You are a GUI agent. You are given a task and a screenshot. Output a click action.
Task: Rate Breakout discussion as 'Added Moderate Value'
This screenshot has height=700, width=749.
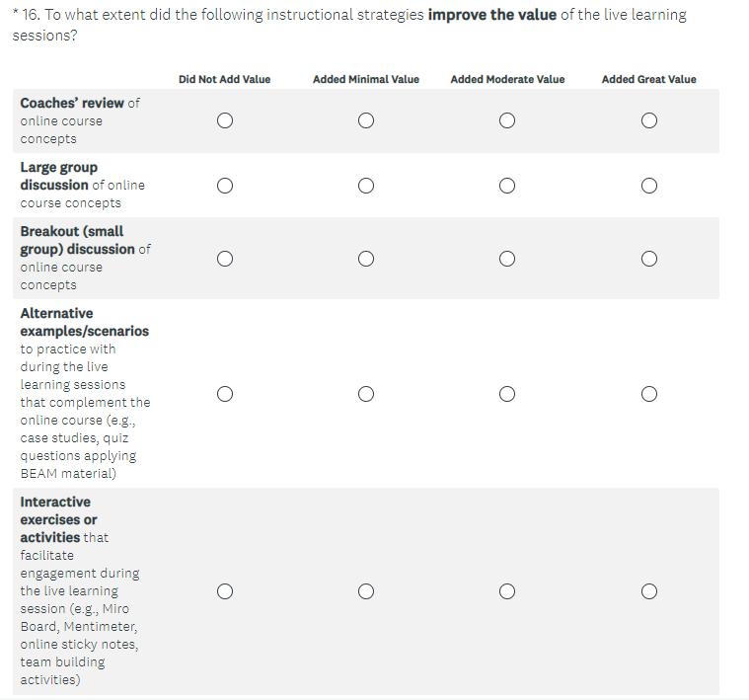(x=507, y=259)
